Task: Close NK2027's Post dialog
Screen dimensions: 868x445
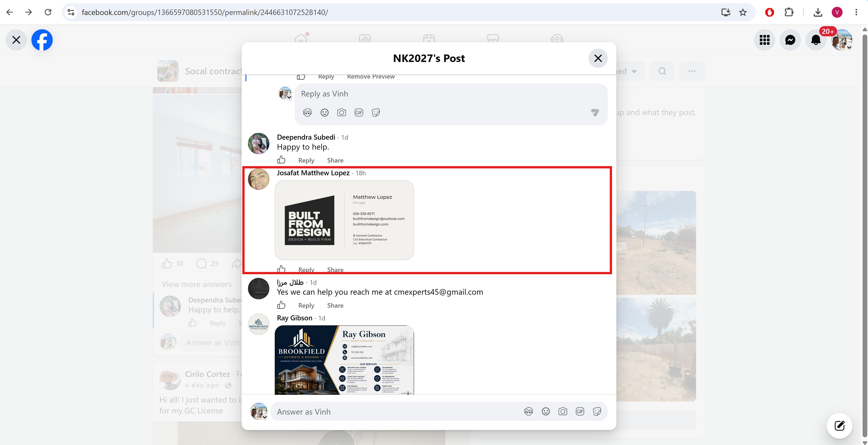Action: click(598, 58)
